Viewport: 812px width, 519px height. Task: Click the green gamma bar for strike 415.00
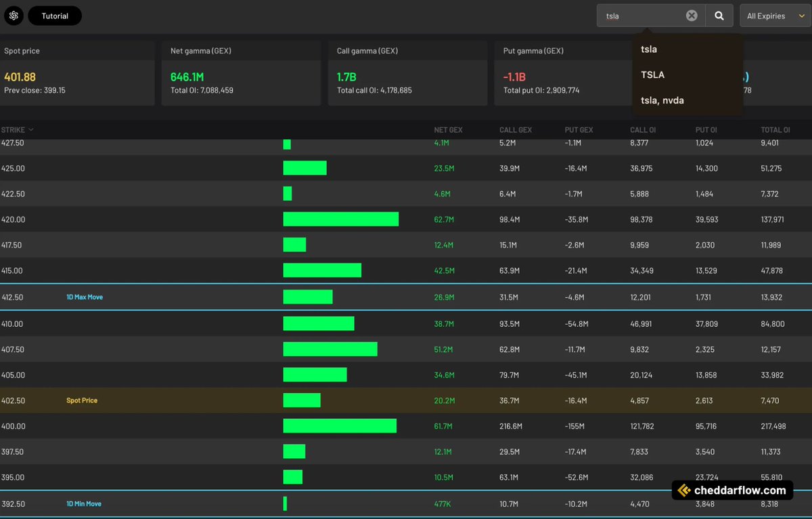point(322,271)
